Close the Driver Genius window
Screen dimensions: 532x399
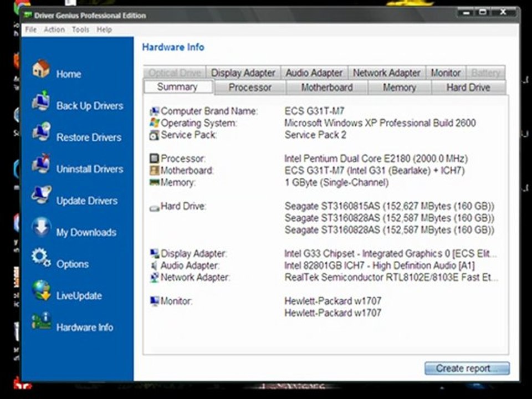click(x=504, y=12)
